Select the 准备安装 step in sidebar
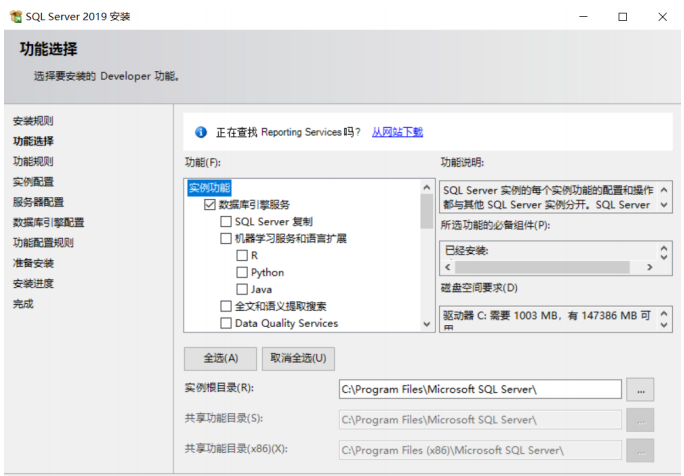The height and width of the screenshot is (476, 684). click(x=33, y=263)
